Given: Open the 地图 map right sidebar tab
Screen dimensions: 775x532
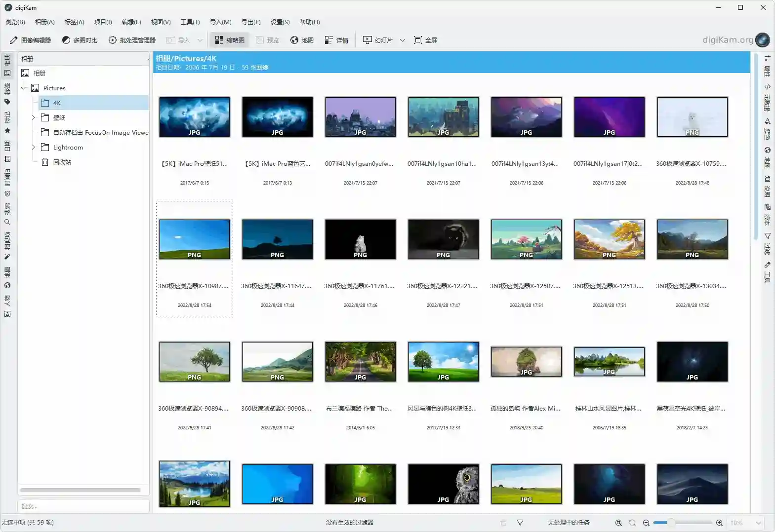Looking at the screenshot, I should [767, 158].
